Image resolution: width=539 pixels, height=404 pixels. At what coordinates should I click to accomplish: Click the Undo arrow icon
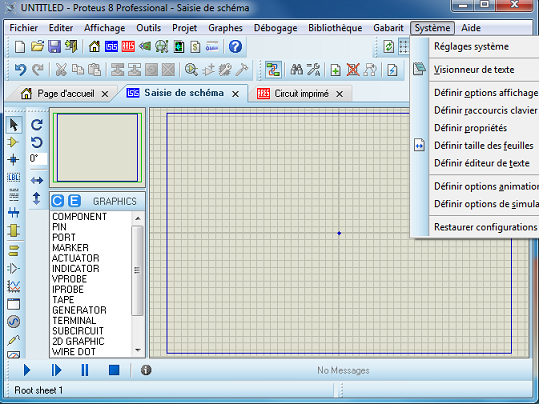pyautogui.click(x=20, y=70)
